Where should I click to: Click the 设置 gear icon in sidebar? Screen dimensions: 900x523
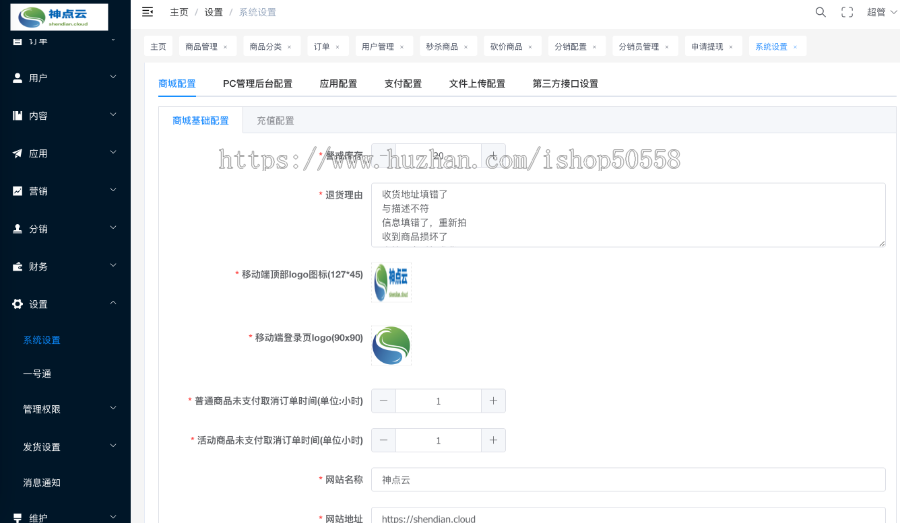(x=17, y=304)
